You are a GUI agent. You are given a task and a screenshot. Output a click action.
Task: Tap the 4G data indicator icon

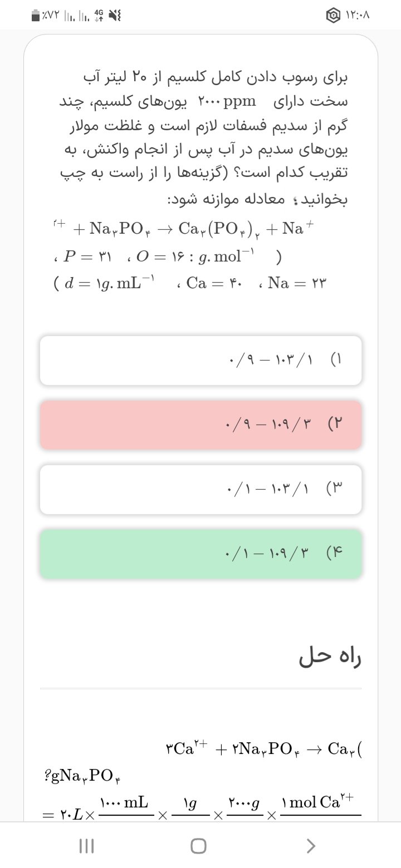[x=100, y=16]
